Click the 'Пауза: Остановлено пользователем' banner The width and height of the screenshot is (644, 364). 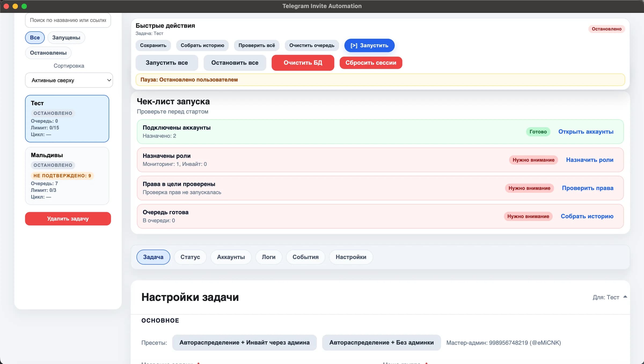click(380, 80)
